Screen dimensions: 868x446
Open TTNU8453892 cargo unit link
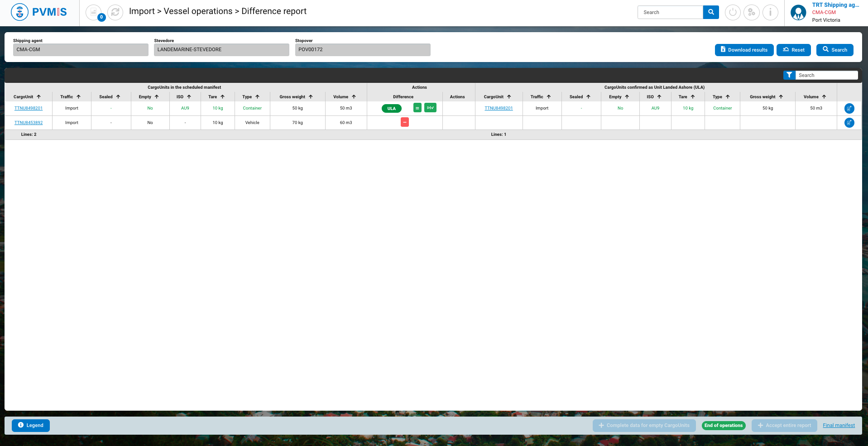tap(29, 123)
